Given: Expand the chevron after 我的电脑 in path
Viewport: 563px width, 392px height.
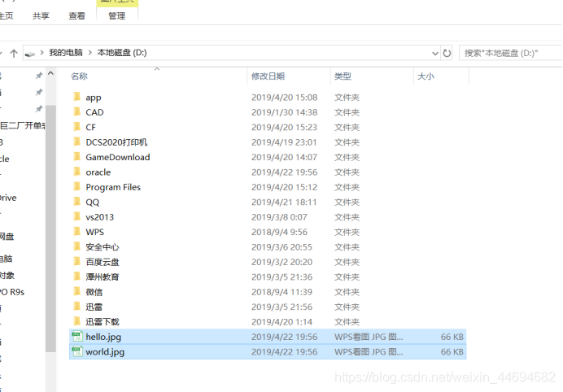Looking at the screenshot, I should 90,53.
